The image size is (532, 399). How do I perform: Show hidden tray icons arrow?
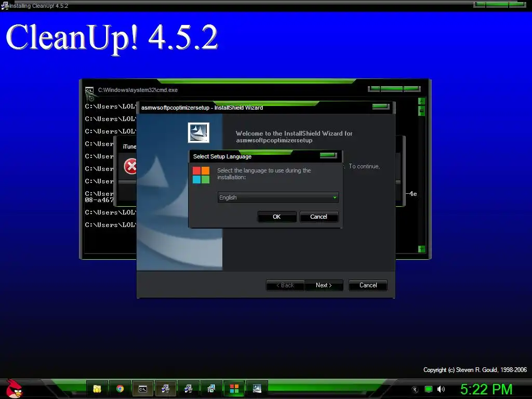point(415,390)
